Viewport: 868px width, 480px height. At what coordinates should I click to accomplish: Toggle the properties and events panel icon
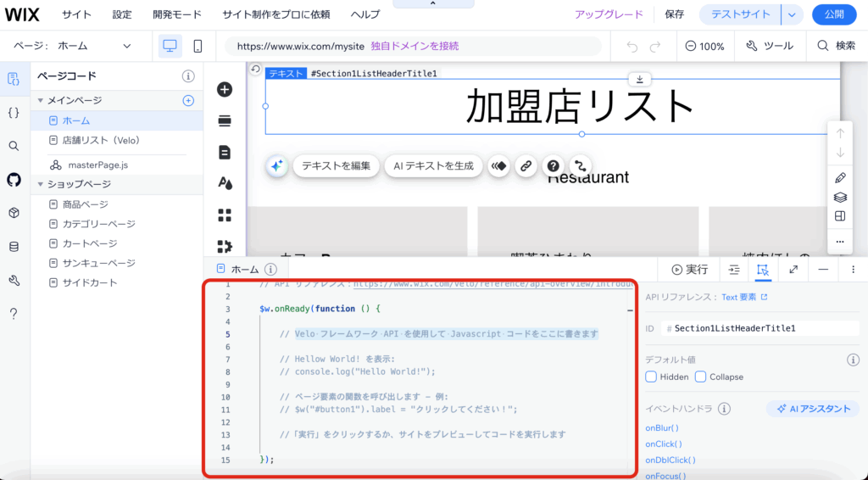click(763, 270)
